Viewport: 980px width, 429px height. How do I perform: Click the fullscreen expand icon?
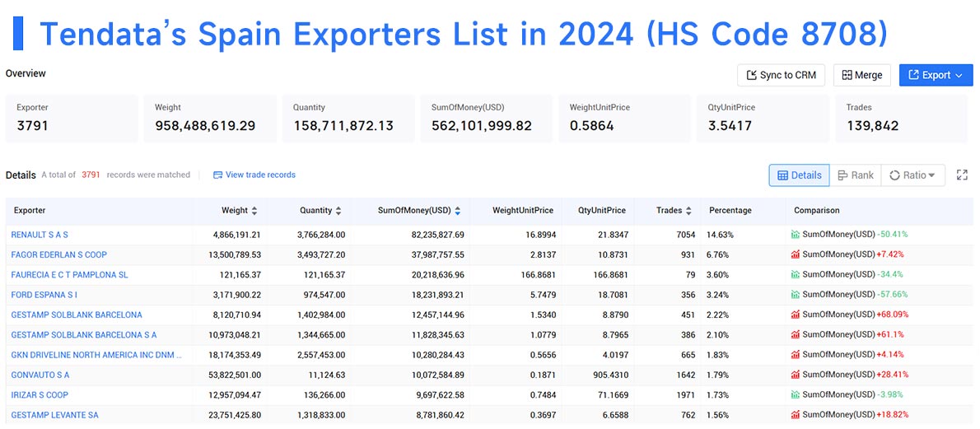point(962,175)
